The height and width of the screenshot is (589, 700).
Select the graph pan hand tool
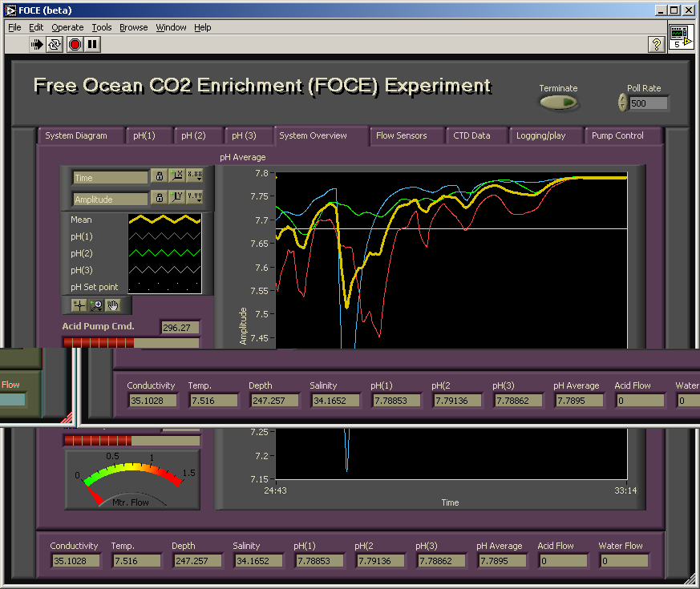pyautogui.click(x=113, y=305)
